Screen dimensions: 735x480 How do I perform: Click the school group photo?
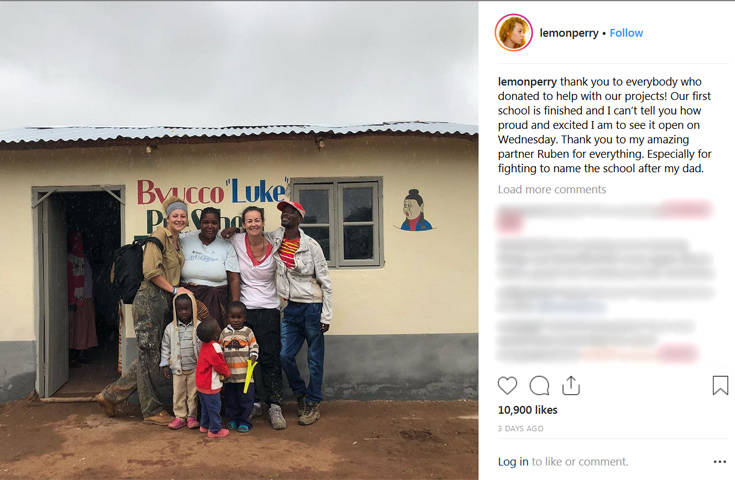click(x=239, y=240)
